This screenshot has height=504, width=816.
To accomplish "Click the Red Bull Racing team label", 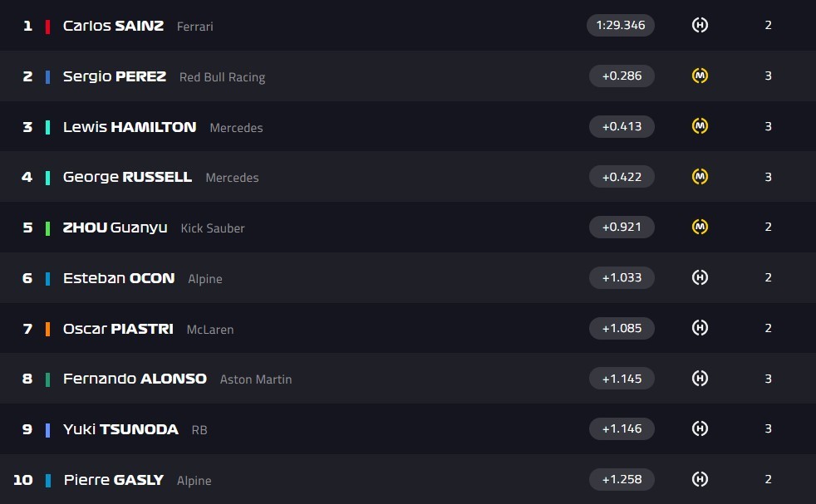I will 222,77.
